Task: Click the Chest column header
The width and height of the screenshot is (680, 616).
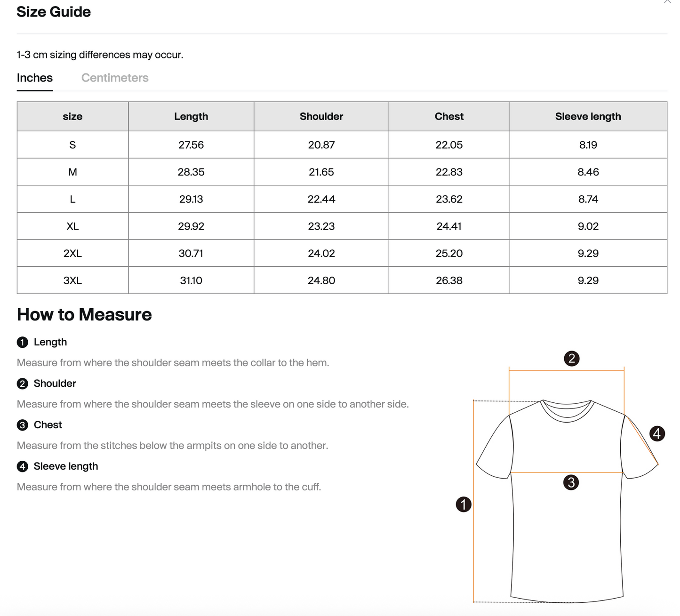Action: click(448, 116)
